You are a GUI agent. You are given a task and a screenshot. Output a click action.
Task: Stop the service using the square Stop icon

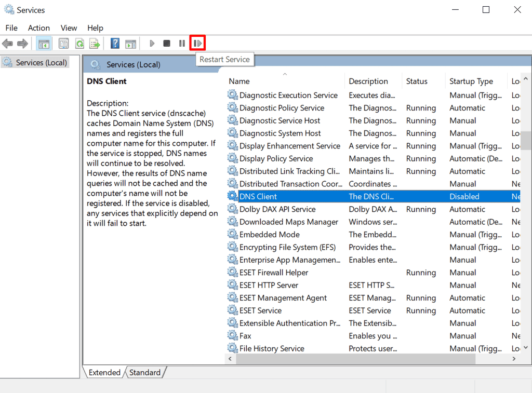[166, 43]
